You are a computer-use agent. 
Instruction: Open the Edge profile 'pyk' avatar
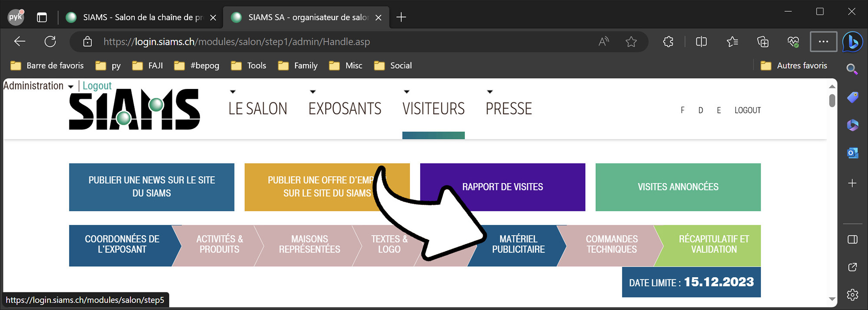click(x=16, y=17)
